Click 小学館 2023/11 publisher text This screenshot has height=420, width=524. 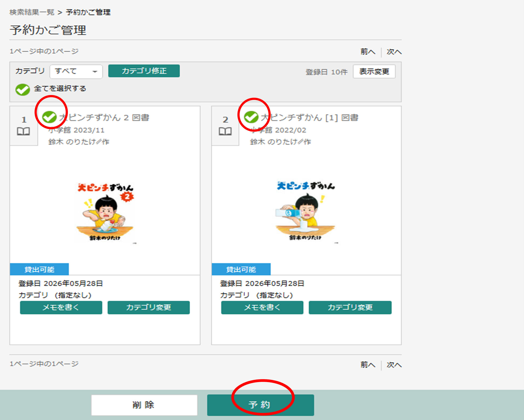click(x=76, y=130)
